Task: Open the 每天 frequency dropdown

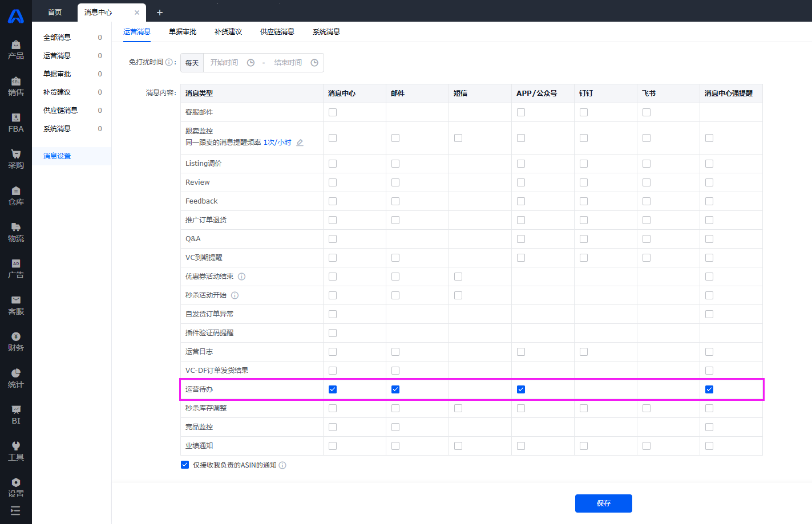Action: point(192,63)
